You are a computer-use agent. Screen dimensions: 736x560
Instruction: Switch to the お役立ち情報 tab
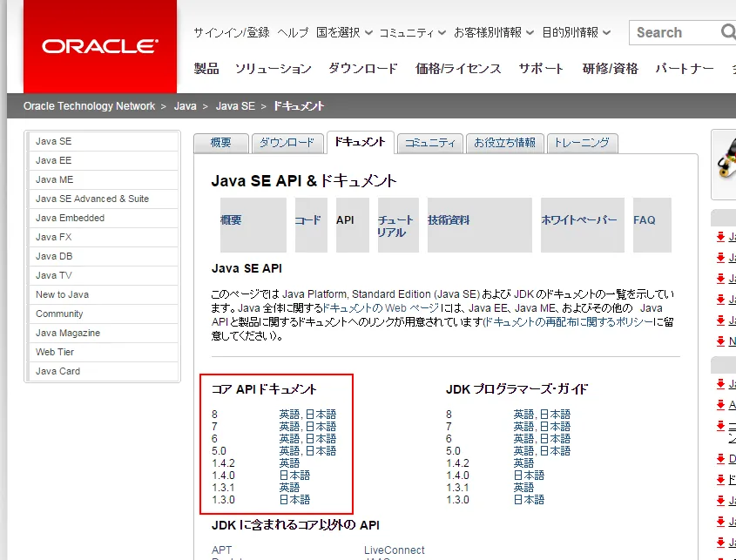(504, 143)
